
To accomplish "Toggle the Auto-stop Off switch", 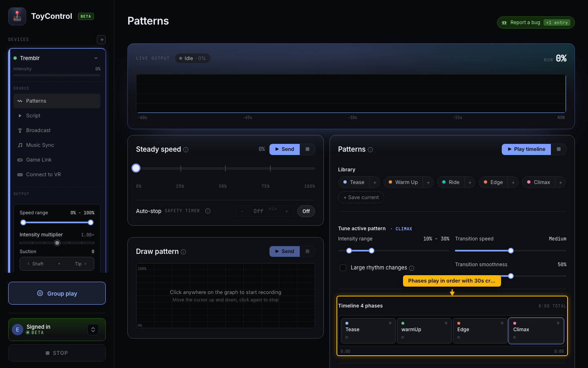I will tap(306, 211).
